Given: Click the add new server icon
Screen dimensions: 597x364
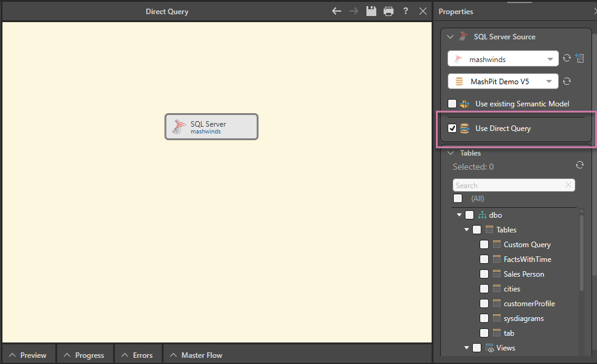Looking at the screenshot, I should tap(579, 58).
